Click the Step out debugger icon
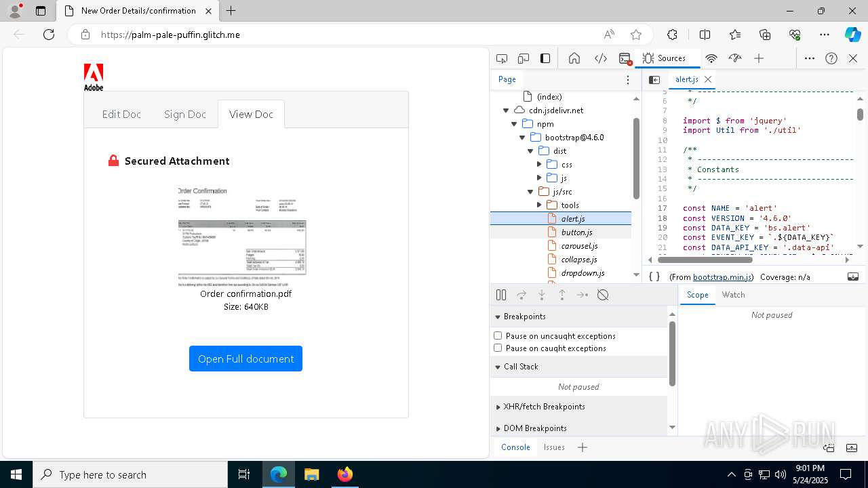This screenshot has width=868, height=488. 562,295
